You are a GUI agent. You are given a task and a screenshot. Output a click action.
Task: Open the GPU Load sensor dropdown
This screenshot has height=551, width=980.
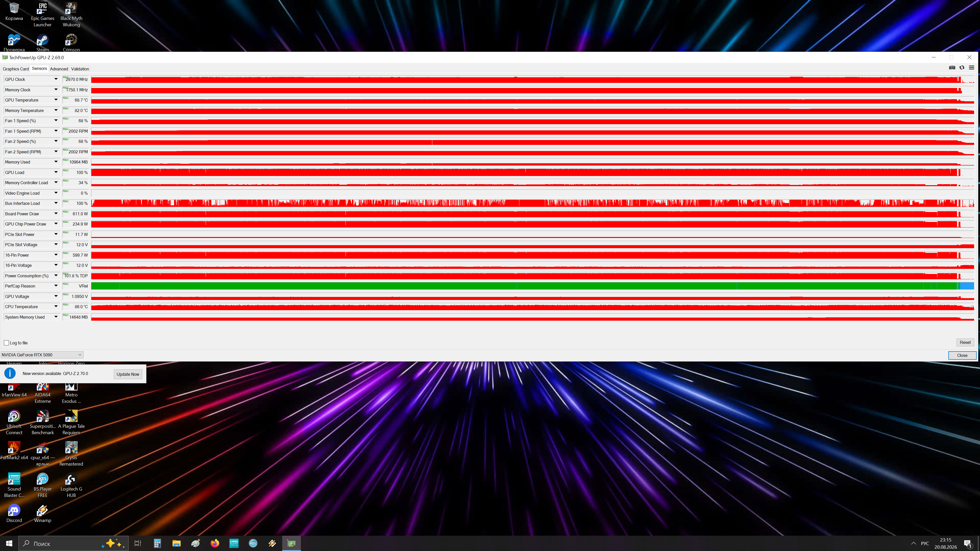pos(56,172)
